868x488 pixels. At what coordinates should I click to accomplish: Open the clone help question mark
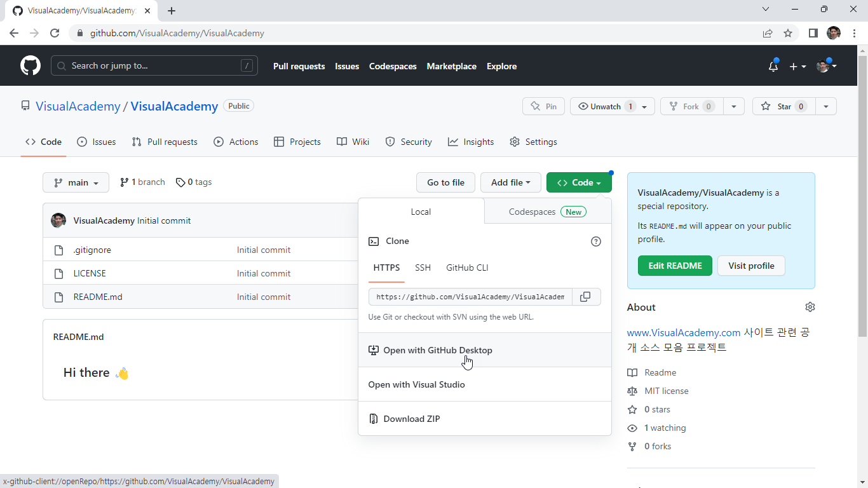[x=595, y=241]
